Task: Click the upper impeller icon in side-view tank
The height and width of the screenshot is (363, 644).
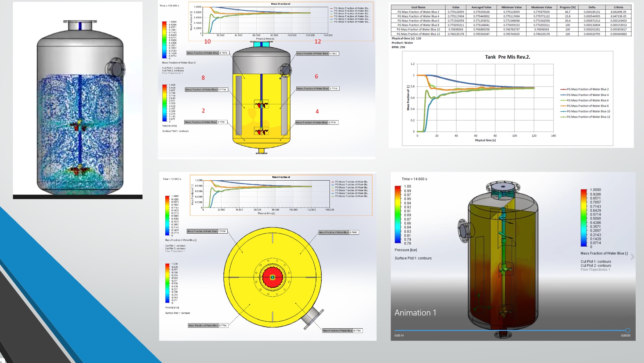Action: click(x=261, y=104)
